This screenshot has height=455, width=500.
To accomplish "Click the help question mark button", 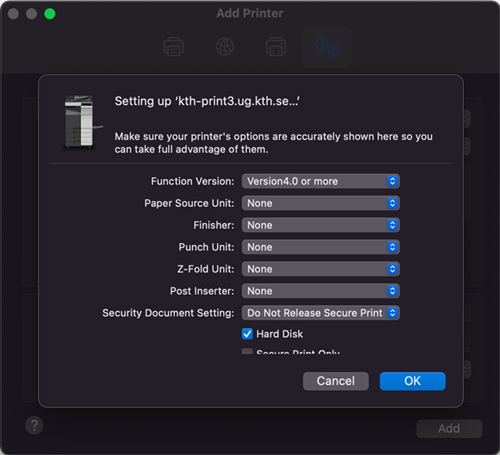I will click(34, 425).
